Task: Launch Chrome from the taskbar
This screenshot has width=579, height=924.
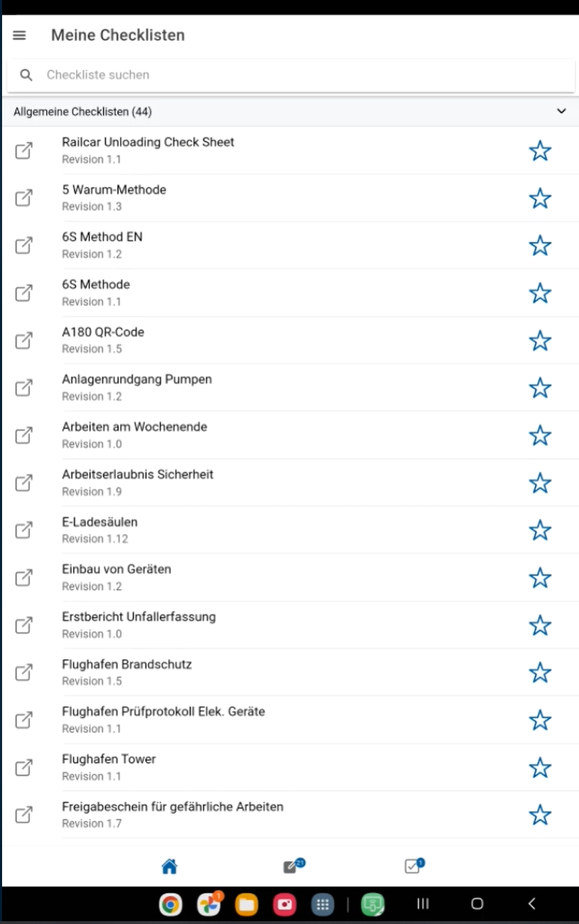Action: 170,904
